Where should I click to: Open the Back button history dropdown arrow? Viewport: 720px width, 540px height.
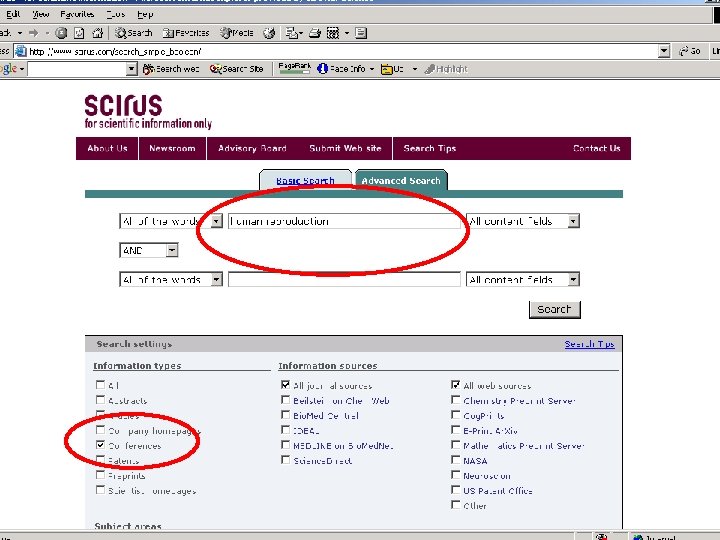pos(20,33)
